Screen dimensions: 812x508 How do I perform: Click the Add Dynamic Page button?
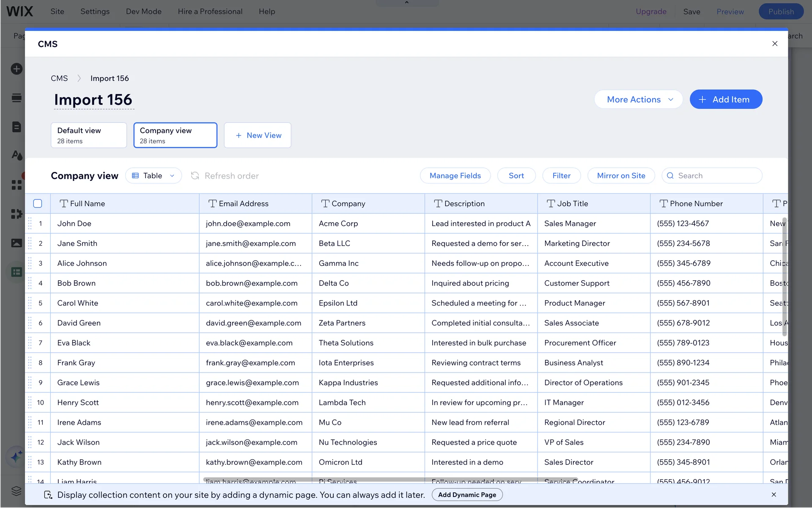(x=467, y=494)
